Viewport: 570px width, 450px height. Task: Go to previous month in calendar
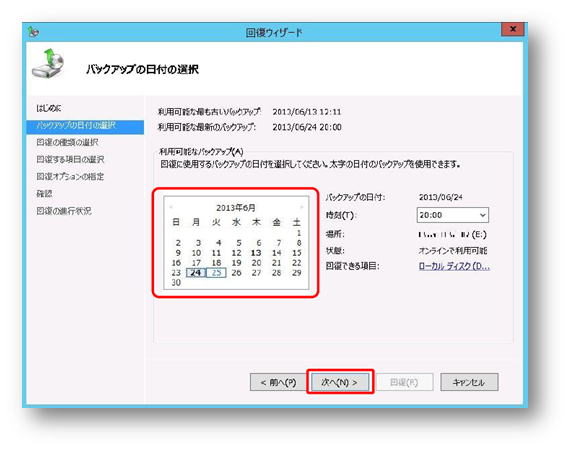(x=171, y=207)
